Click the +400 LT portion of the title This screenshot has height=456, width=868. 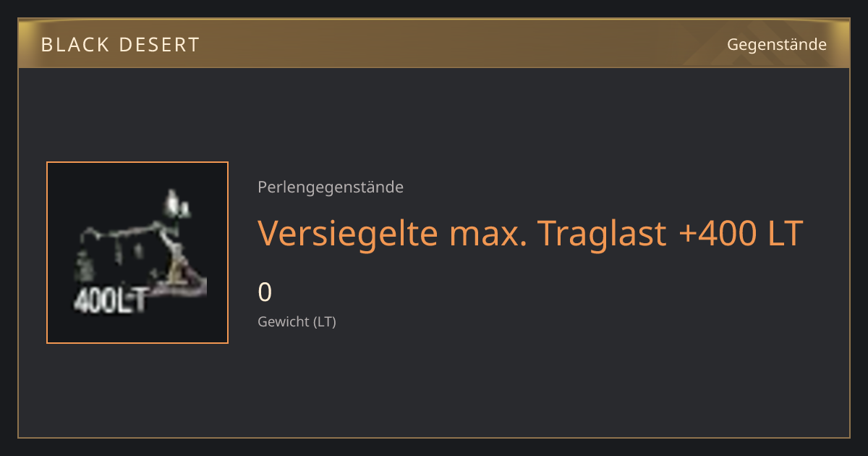pos(741,234)
